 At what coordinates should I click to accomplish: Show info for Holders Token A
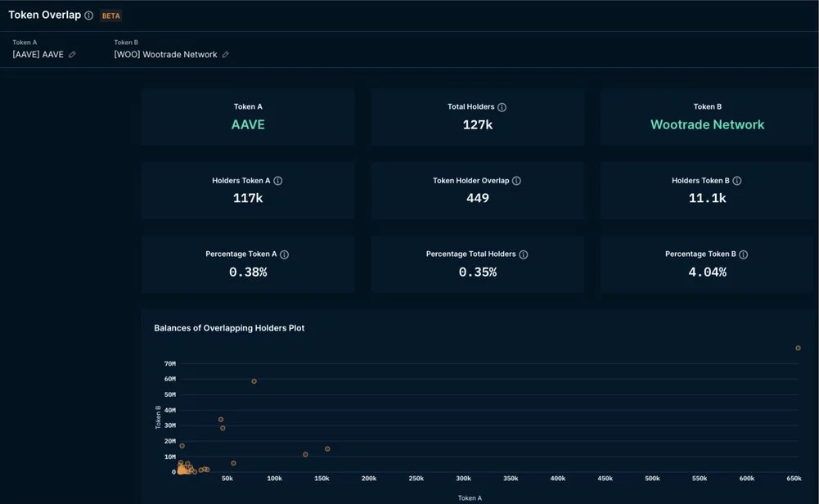pyautogui.click(x=278, y=181)
